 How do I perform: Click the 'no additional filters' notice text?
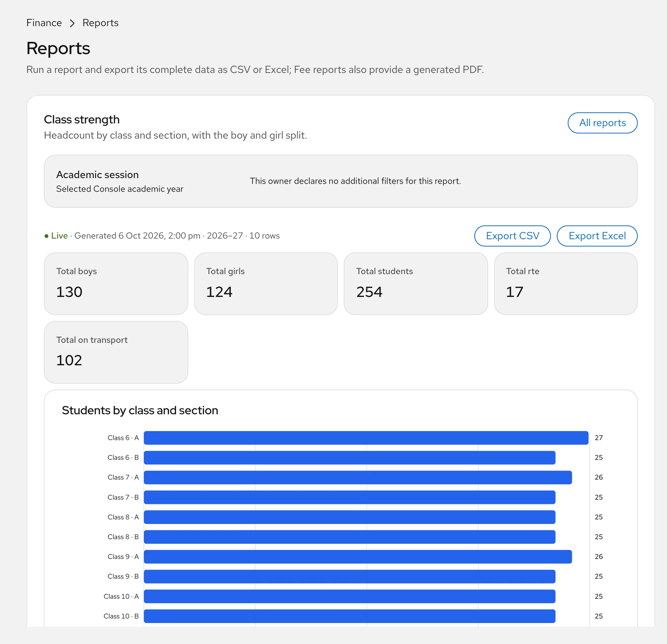click(x=355, y=181)
